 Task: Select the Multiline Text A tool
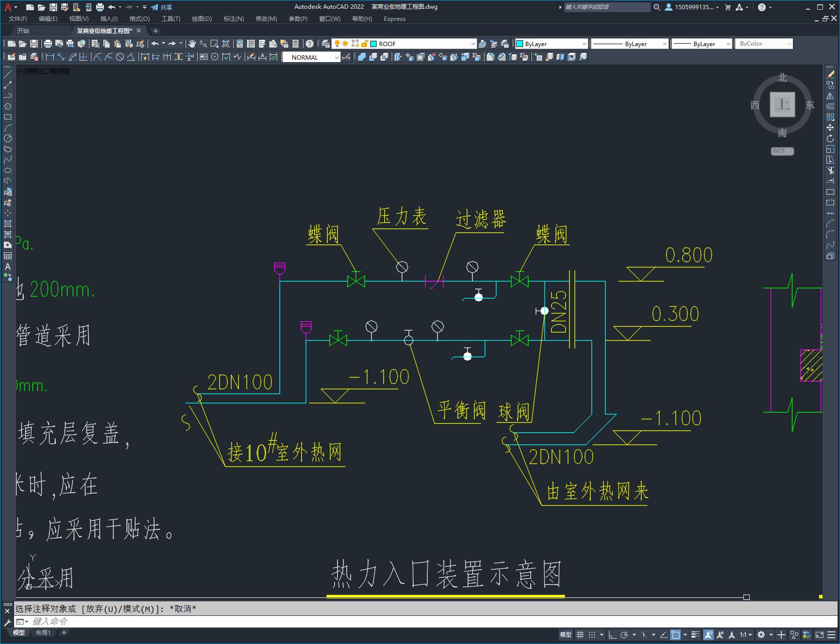[8, 266]
